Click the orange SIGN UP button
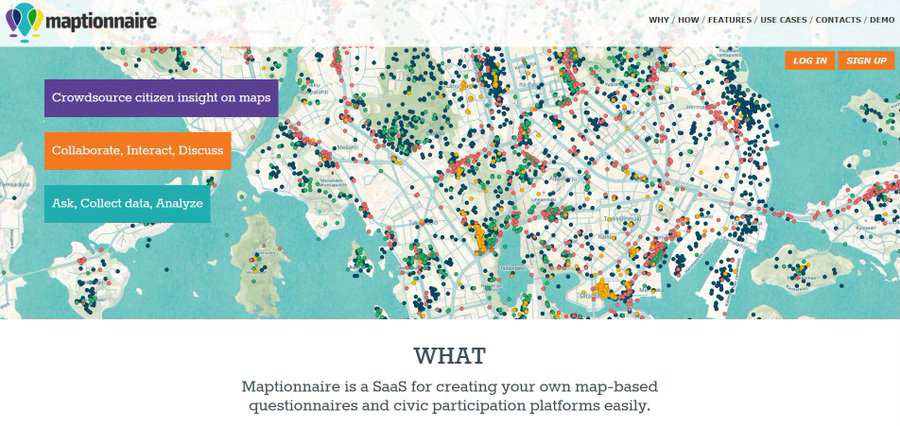The height and width of the screenshot is (426, 900). (866, 60)
